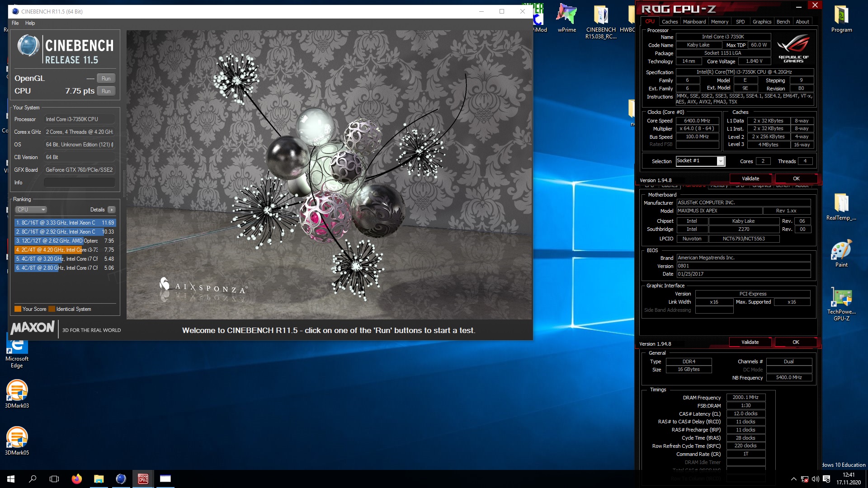
Task: Open the Socket #1 selection dropdown
Action: pos(700,161)
